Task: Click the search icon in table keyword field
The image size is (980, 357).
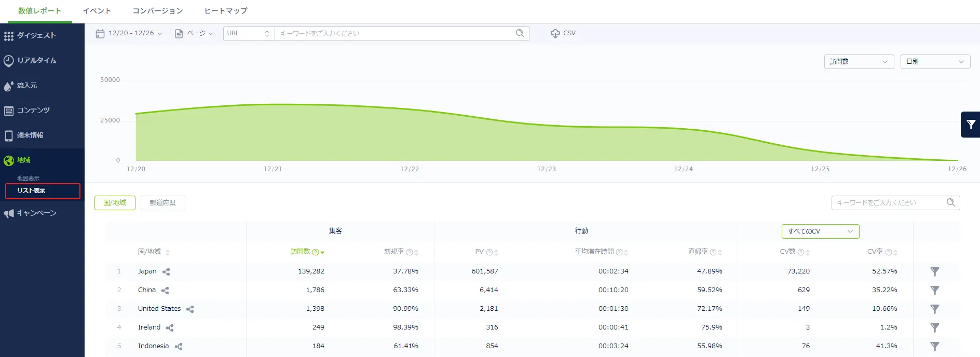Action: point(950,202)
